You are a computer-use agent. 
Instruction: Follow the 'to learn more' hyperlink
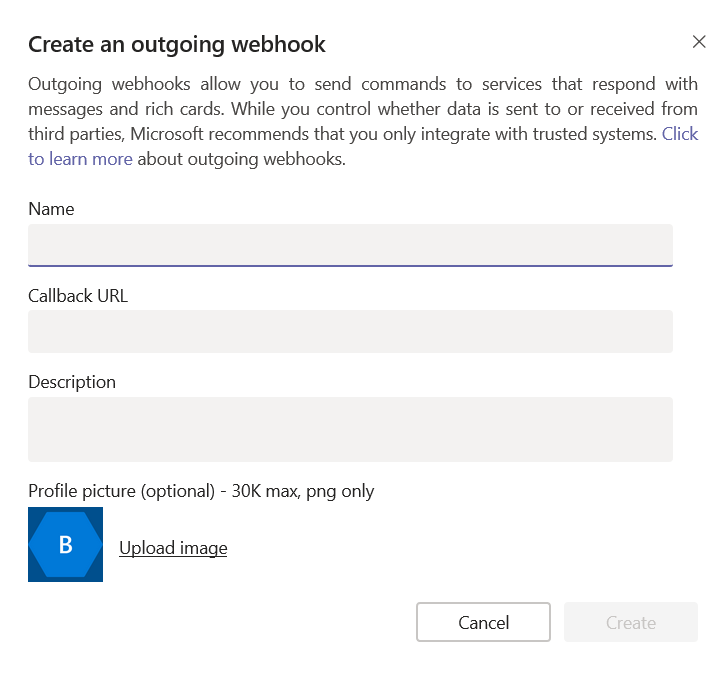click(x=80, y=159)
